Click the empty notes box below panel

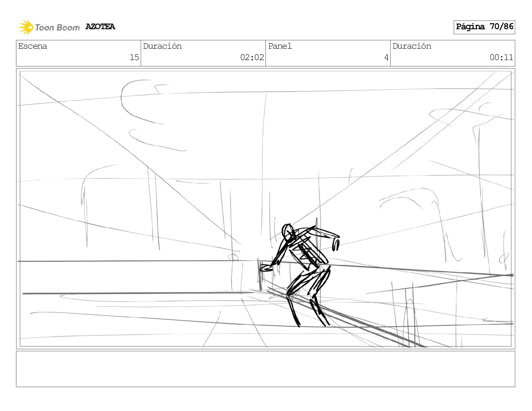266,369
